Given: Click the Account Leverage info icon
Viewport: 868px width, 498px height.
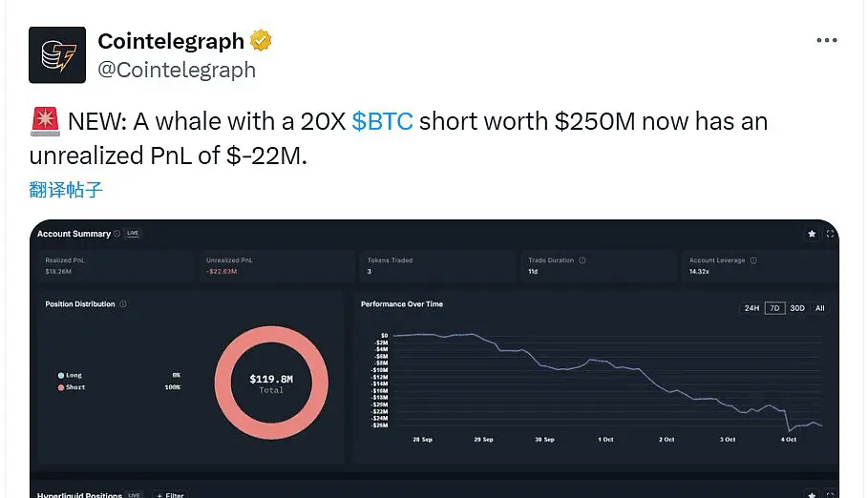Looking at the screenshot, I should [x=752, y=259].
